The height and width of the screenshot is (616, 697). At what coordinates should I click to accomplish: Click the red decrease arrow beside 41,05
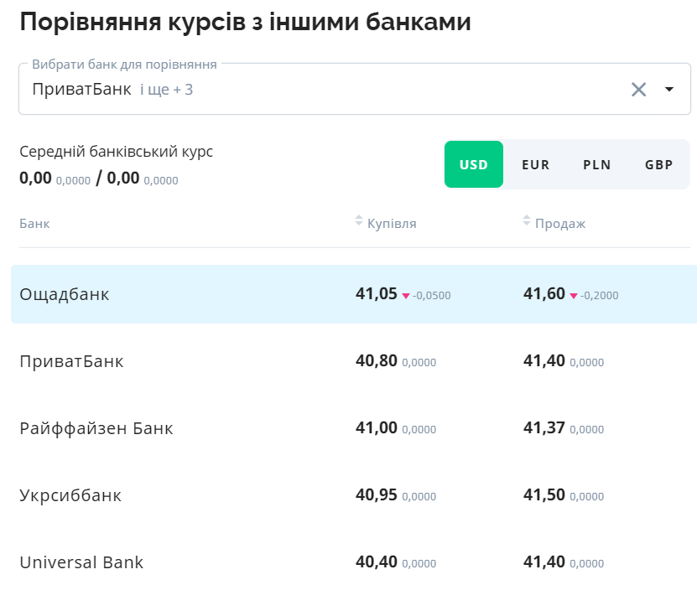(x=407, y=295)
